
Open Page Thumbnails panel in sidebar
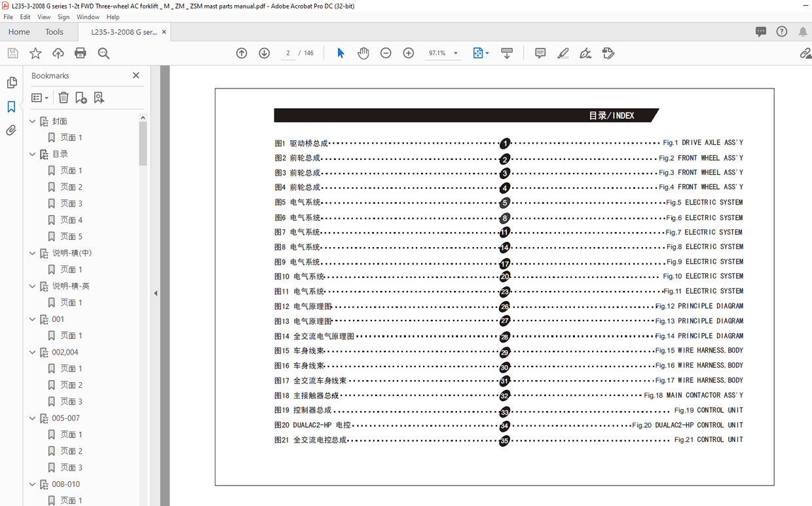(11, 83)
